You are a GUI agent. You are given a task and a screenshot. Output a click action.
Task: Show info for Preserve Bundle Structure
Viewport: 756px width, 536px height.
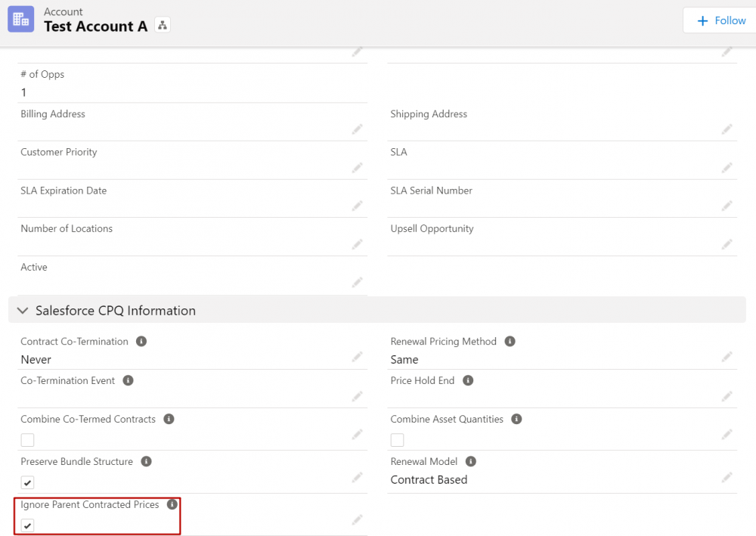point(146,461)
